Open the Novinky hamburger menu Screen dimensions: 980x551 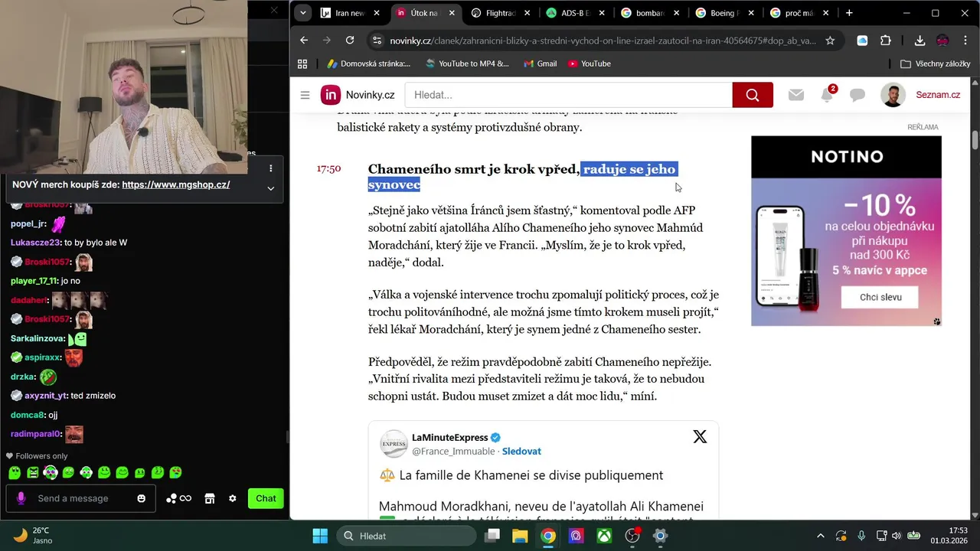(x=305, y=95)
